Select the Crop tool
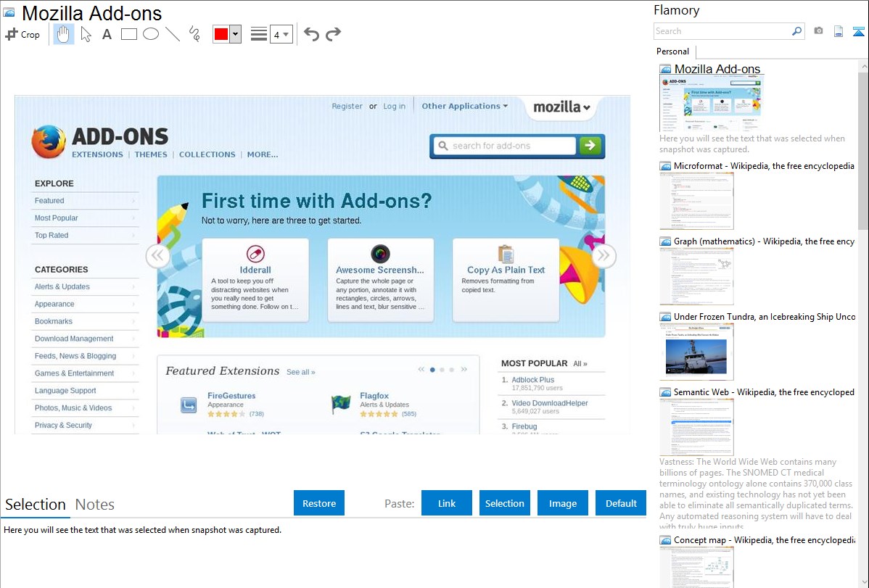869x588 pixels. click(x=22, y=34)
